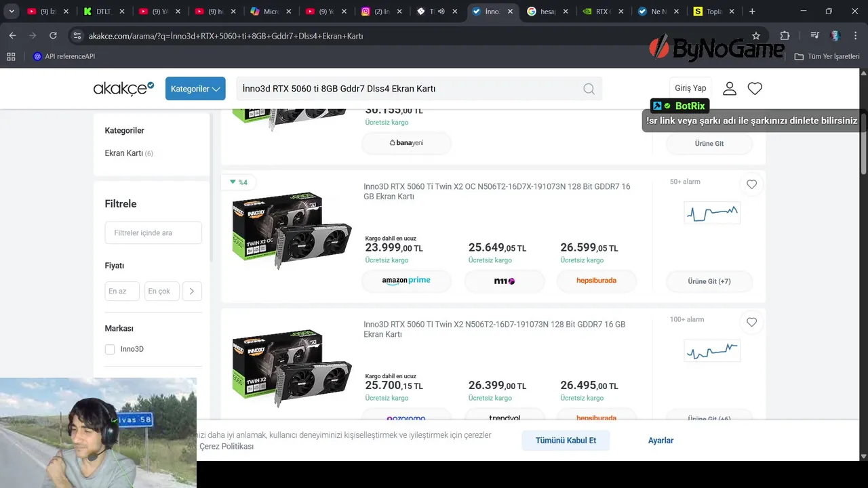Open the banayeni store button
868x488 pixels.
406,143
